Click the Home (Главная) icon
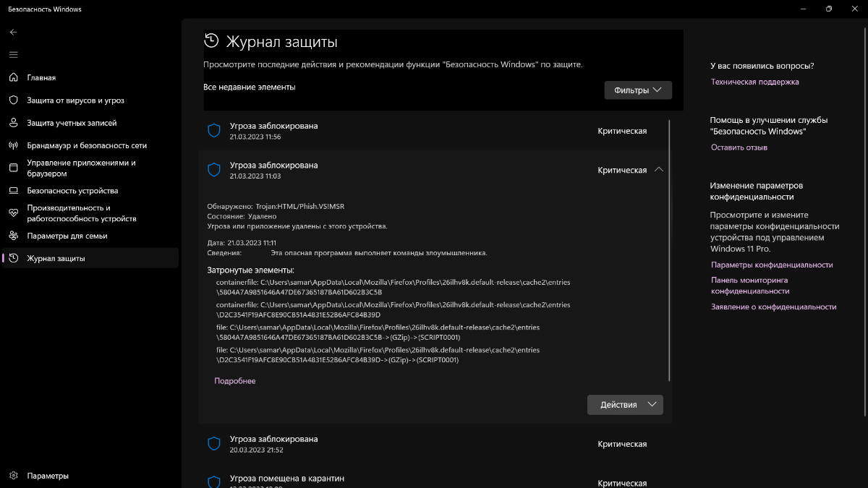 [13, 77]
